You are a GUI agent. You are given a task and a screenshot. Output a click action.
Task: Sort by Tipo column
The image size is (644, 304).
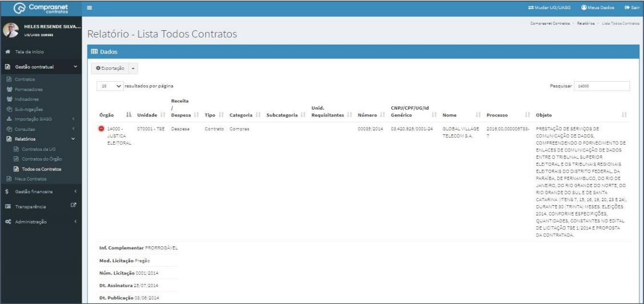[x=214, y=115]
